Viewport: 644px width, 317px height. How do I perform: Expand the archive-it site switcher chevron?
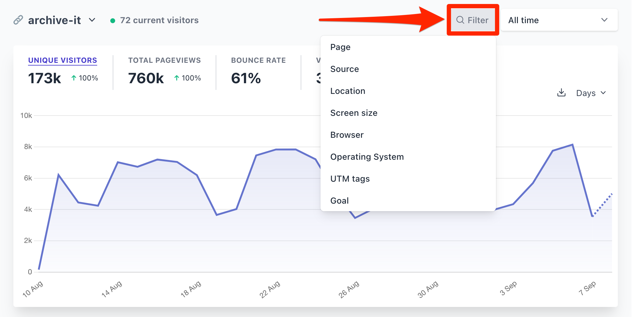tap(92, 20)
